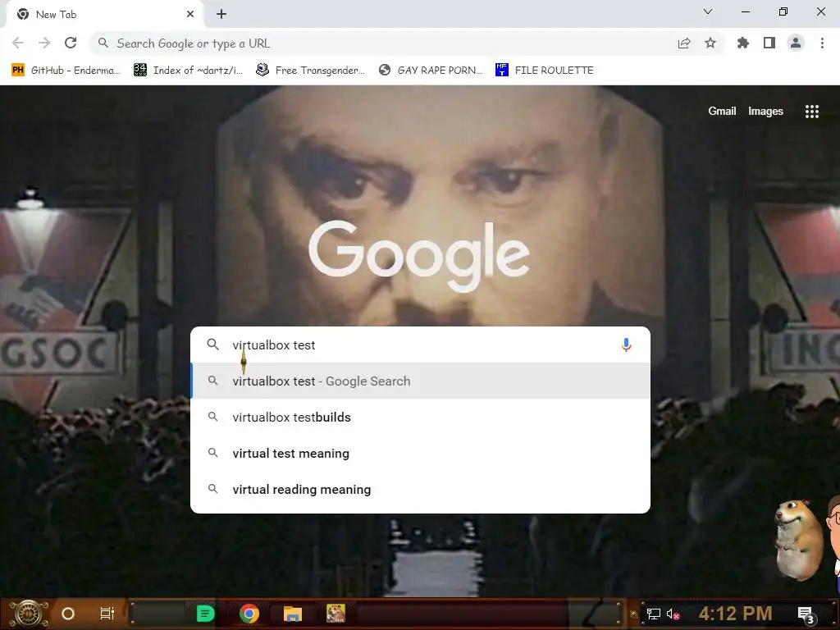The height and width of the screenshot is (630, 840).
Task: Minimize the Chrome window
Action: tap(746, 11)
